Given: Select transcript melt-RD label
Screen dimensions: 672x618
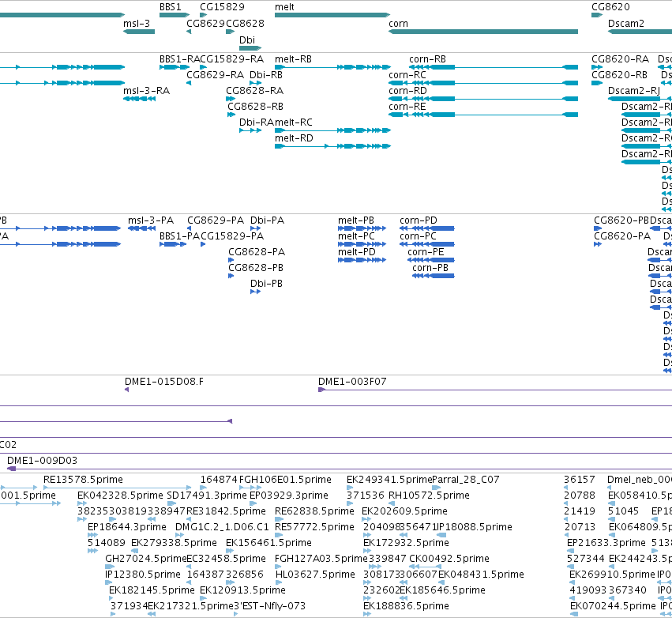Looking at the screenshot, I should [x=294, y=138].
